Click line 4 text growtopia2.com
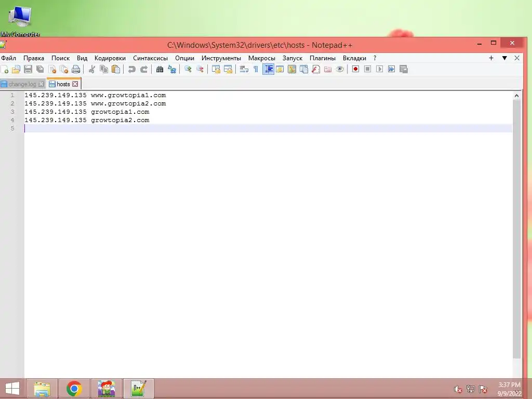 pos(120,120)
